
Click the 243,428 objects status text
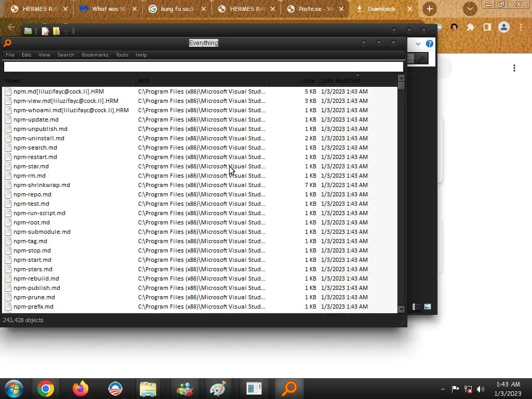pyautogui.click(x=23, y=320)
